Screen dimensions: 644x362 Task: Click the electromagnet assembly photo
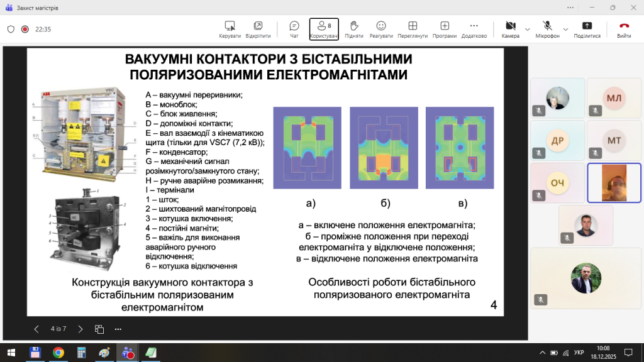pyautogui.click(x=87, y=229)
